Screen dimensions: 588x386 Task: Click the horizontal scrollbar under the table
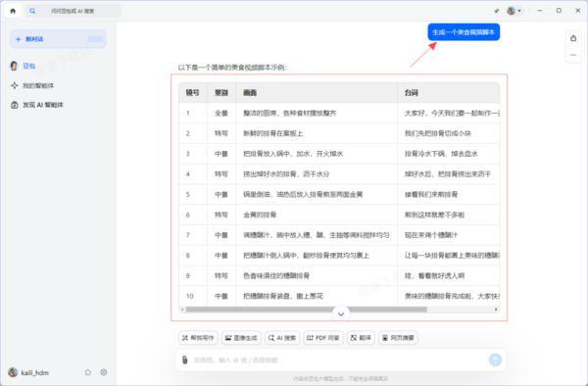click(306, 310)
